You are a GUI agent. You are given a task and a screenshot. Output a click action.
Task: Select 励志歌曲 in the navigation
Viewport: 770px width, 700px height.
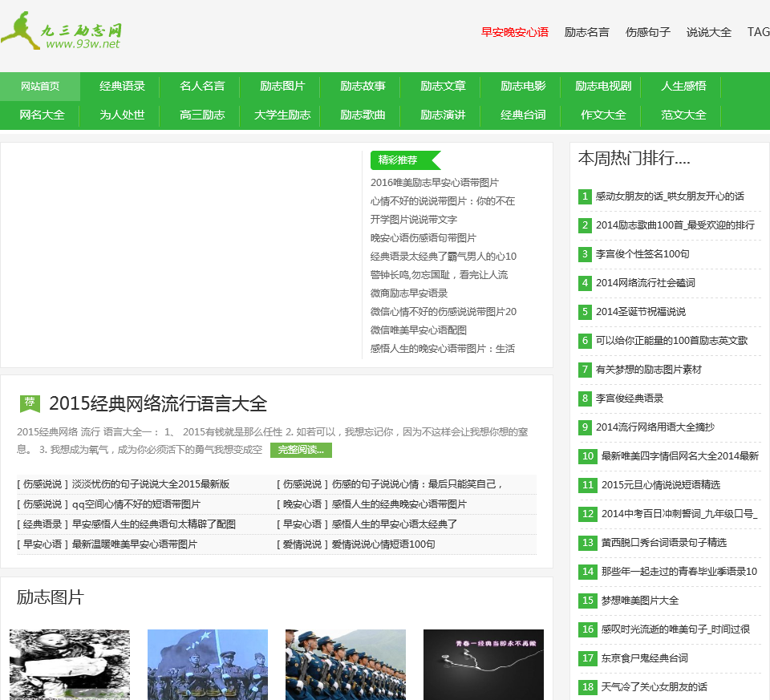click(x=363, y=115)
